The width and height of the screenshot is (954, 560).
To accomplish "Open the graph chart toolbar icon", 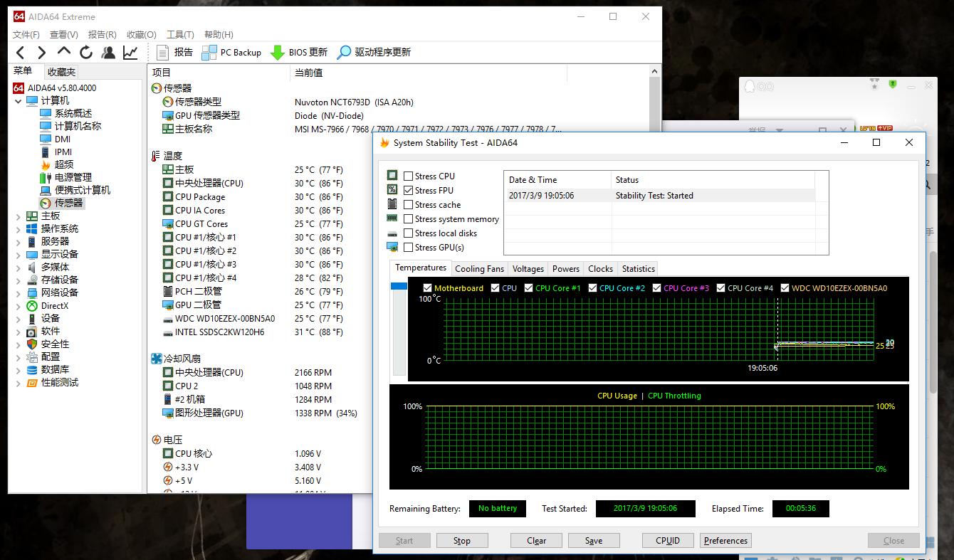I will [130, 52].
